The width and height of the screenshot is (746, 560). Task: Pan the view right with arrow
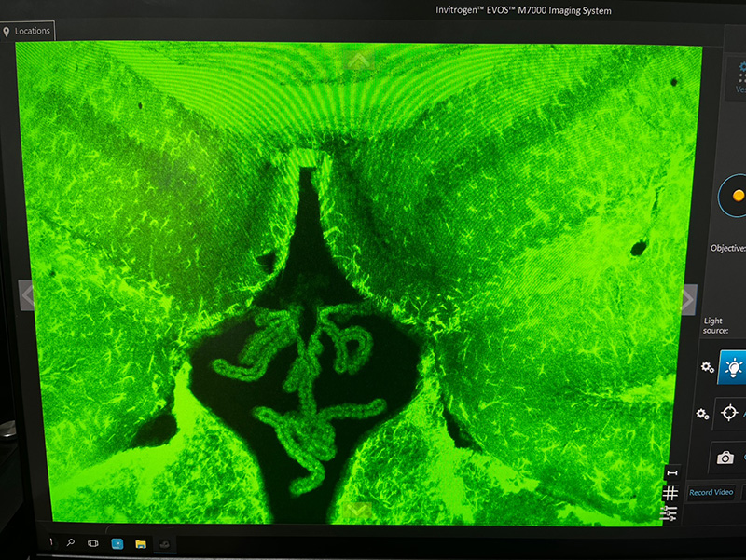pyautogui.click(x=687, y=300)
